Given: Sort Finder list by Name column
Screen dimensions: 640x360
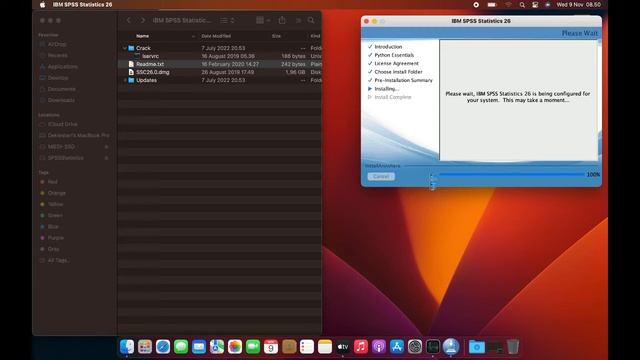Looking at the screenshot, I should 142,36.
